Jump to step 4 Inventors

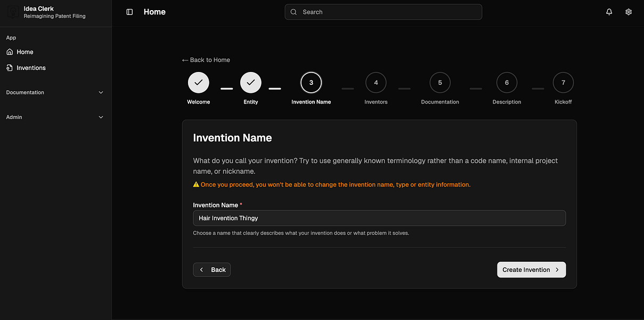376,83
